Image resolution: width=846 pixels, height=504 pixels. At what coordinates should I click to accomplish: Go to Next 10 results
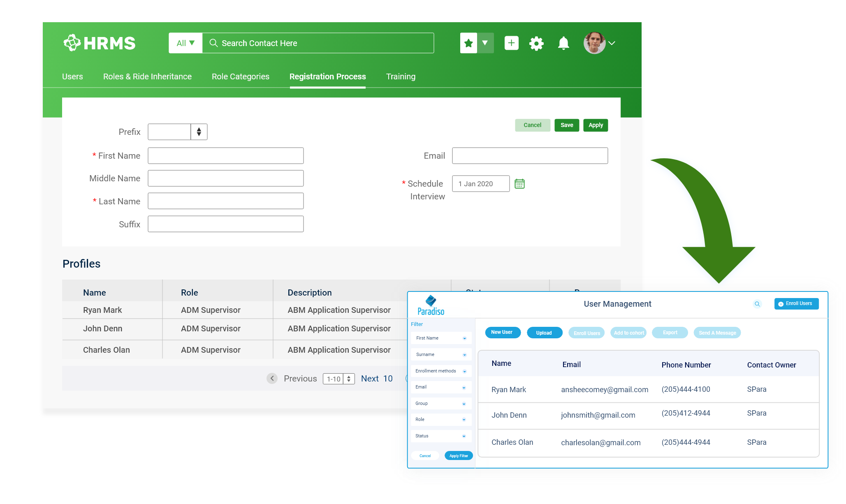(377, 379)
